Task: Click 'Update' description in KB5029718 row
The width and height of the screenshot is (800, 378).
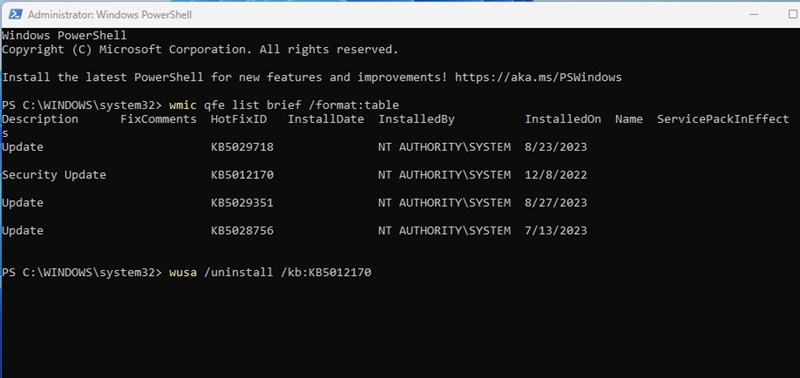Action: 22,147
